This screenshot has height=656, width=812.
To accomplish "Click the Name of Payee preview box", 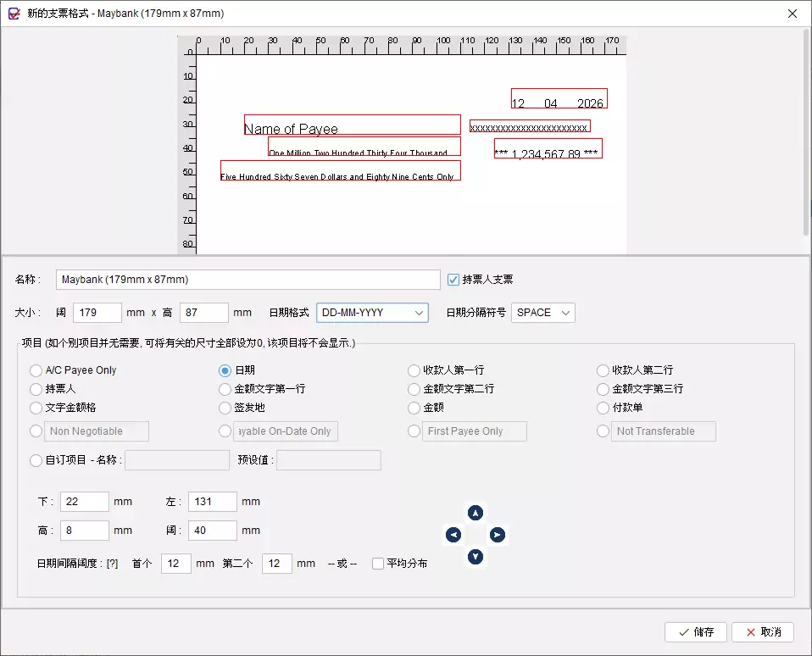I will (352, 125).
